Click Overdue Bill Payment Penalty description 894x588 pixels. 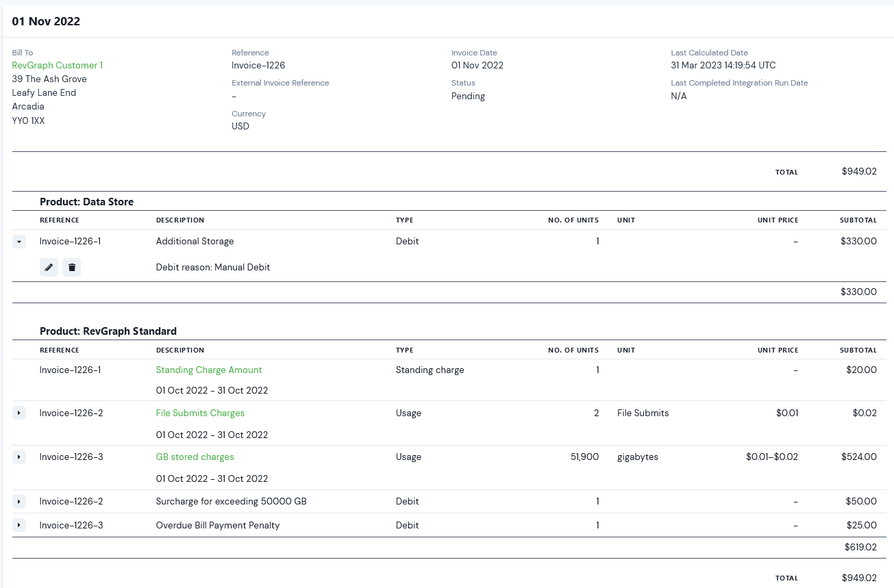click(218, 525)
